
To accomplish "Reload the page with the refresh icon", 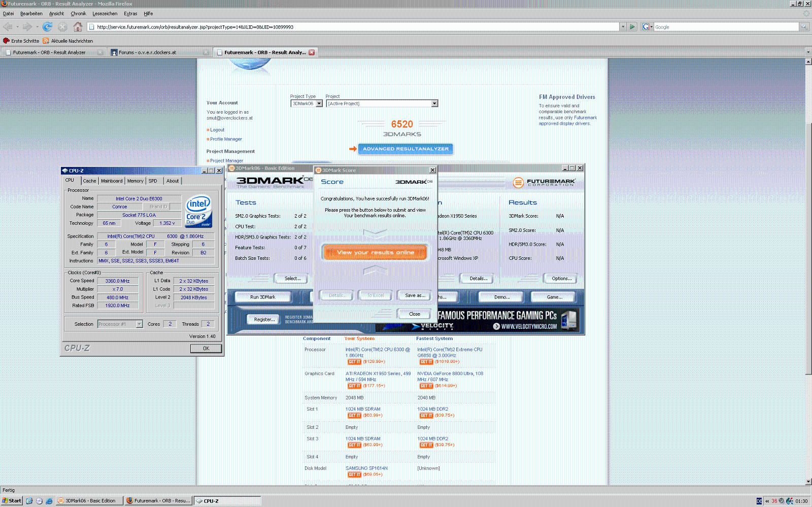I will click(x=47, y=26).
